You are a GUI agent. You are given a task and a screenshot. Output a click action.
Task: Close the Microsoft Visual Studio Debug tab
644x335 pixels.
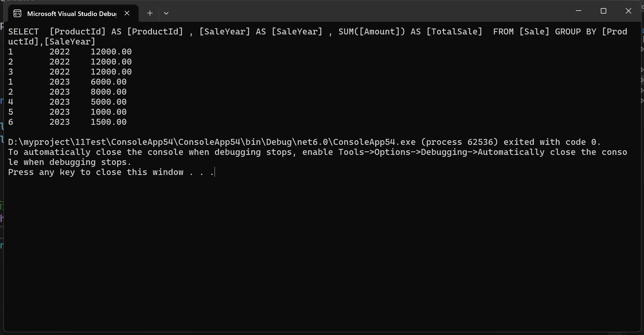127,13
